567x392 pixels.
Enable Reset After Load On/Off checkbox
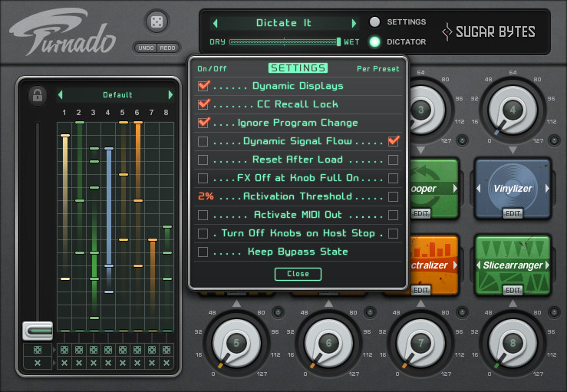point(203,160)
